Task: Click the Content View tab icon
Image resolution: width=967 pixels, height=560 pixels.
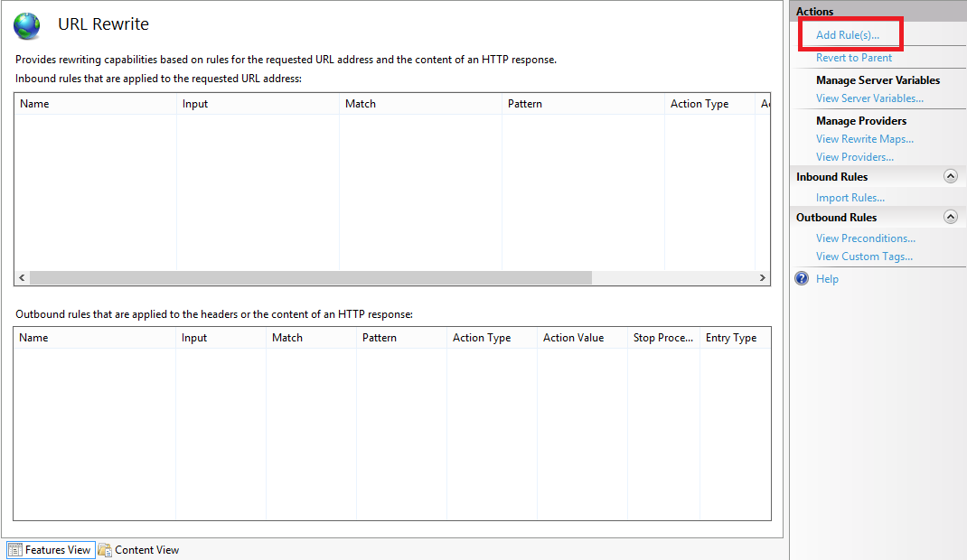Action: (x=105, y=550)
